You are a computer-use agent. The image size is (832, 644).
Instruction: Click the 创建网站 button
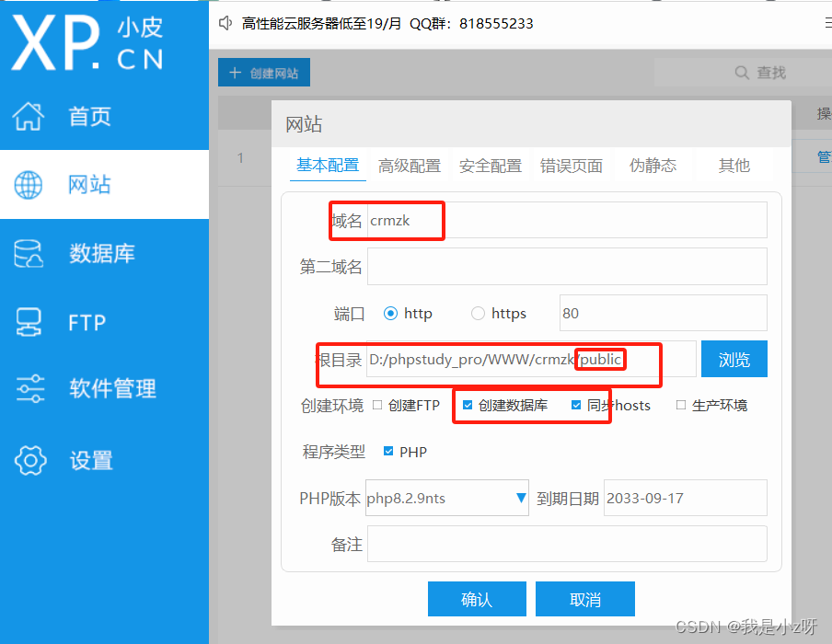pyautogui.click(x=264, y=72)
